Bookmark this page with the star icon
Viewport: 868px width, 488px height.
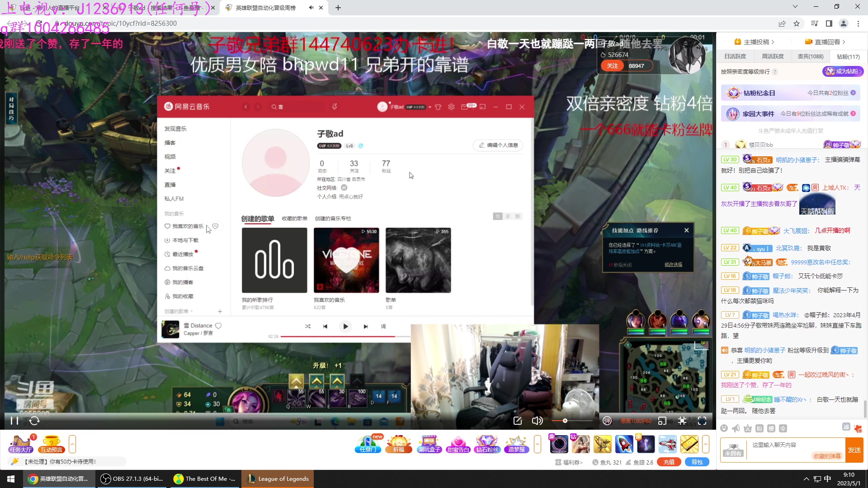[797, 23]
